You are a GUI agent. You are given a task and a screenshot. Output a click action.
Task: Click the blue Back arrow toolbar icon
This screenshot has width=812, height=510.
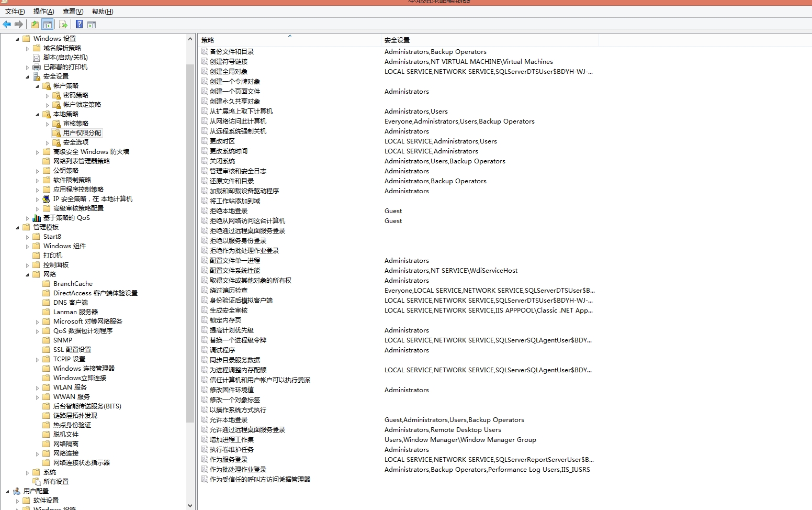7,24
